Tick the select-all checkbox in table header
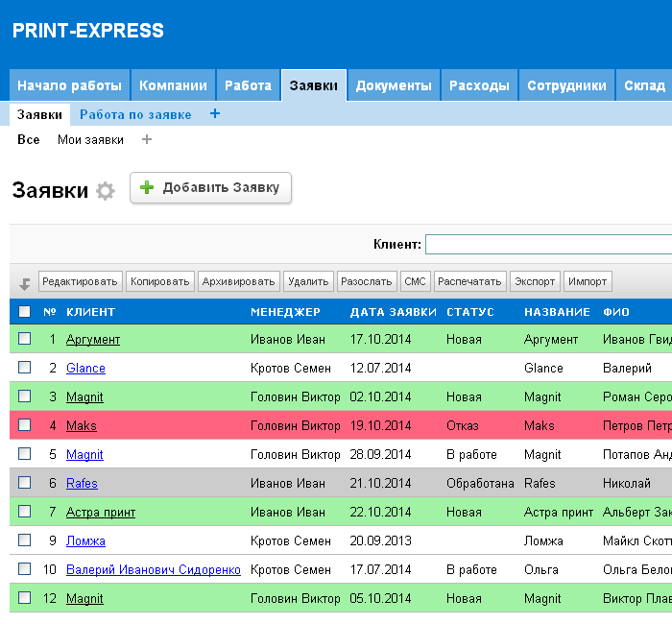The height and width of the screenshot is (624, 672). (25, 312)
